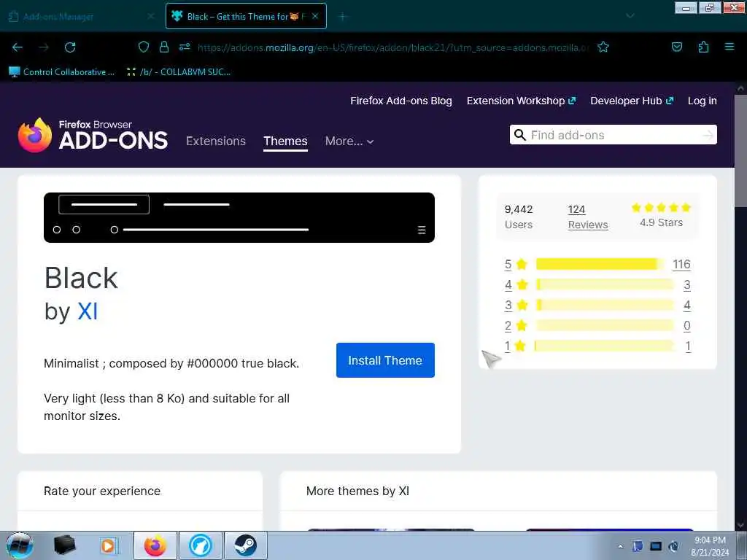
Task: Open the 124 Reviews link
Action: click(588, 217)
